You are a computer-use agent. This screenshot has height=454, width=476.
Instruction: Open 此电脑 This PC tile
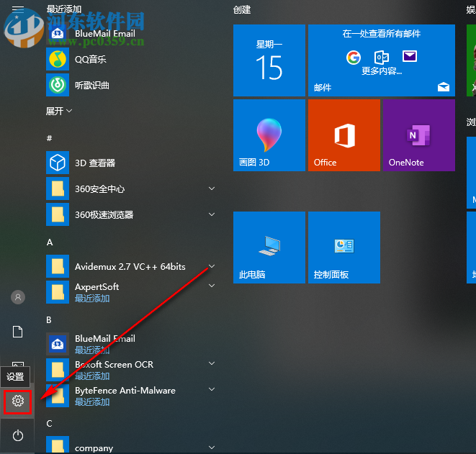pos(269,248)
